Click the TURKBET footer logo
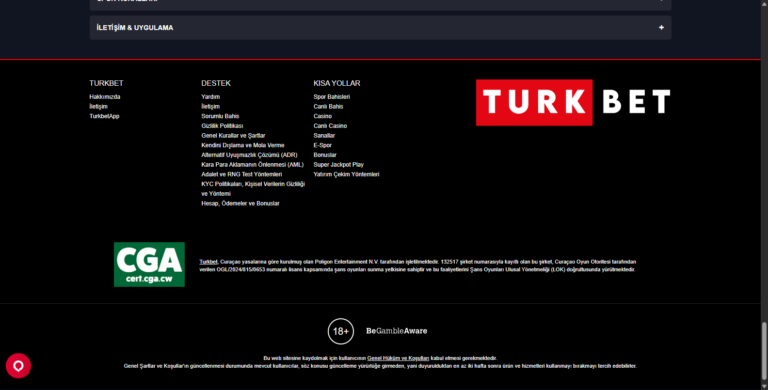 pyautogui.click(x=573, y=102)
